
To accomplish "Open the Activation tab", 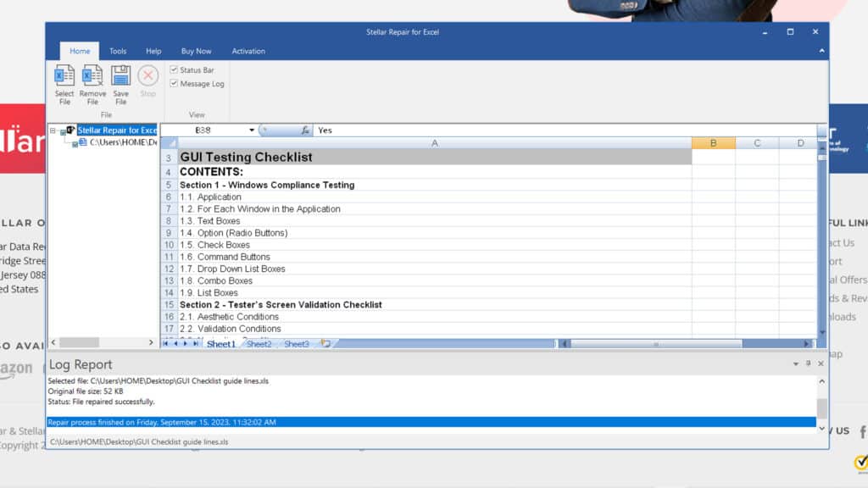I will pyautogui.click(x=248, y=51).
